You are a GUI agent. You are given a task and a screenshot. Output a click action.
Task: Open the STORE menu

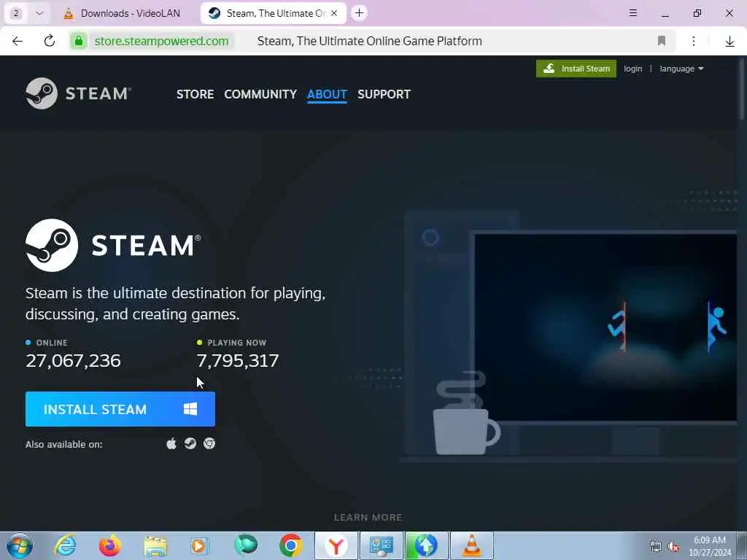click(195, 94)
